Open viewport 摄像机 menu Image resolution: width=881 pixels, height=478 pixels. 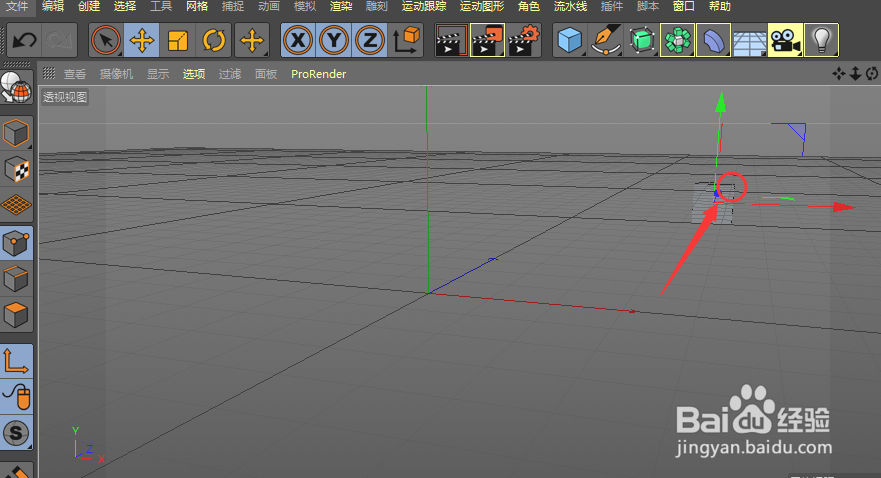(116, 74)
